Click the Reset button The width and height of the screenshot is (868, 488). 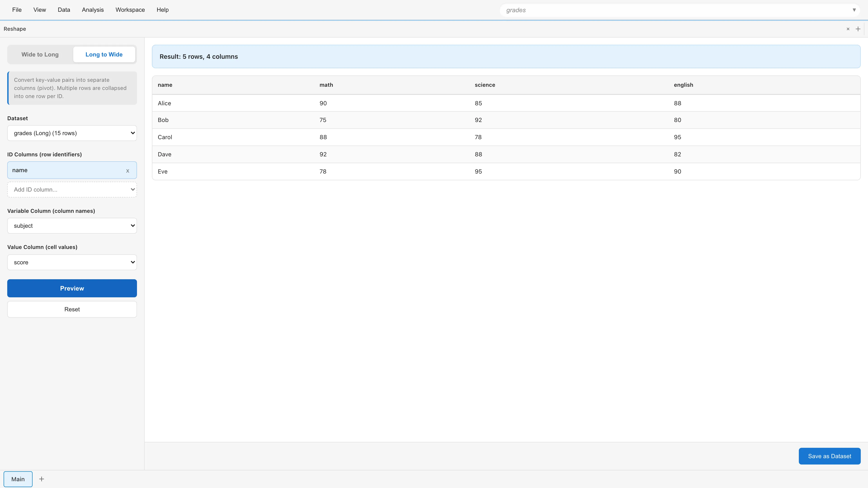click(72, 309)
